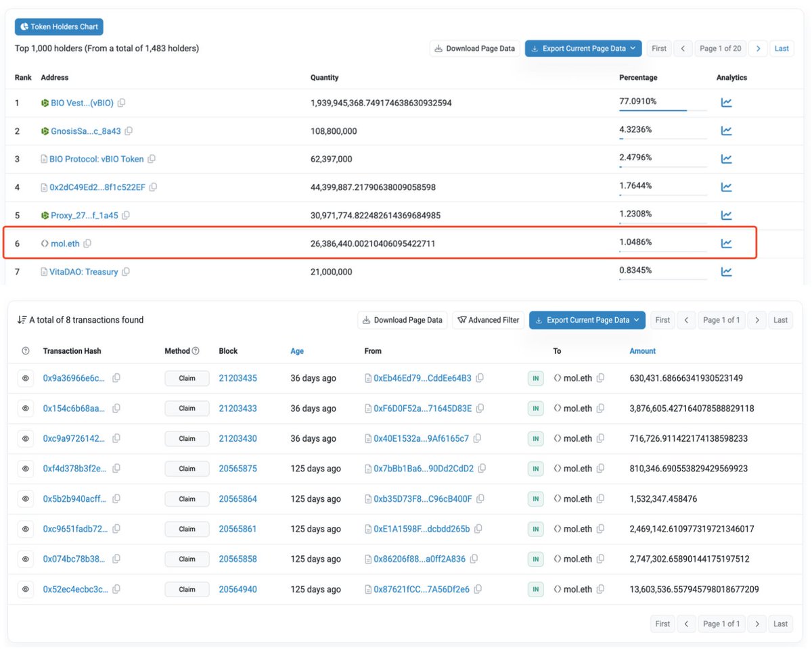Open the GnosisSa...c_8a43 holder link
Screen dimensions: 812x652
pos(86,131)
